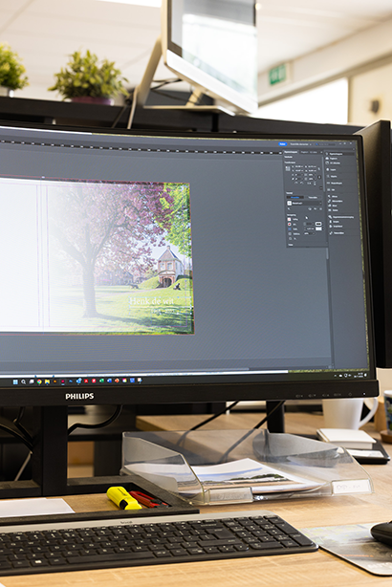Click the fx effects icon under Vormgeving
The height and width of the screenshot is (587, 392).
click(290, 238)
